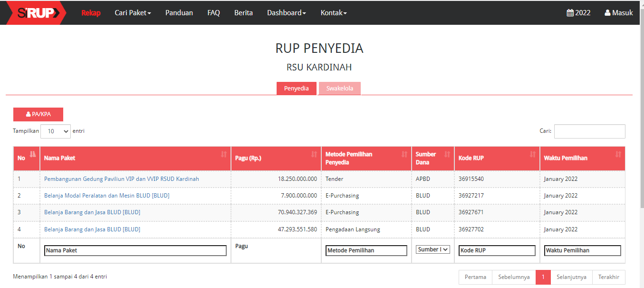Open Belanja Modal Peralatan dan Mesin link
The image size is (644, 288).
[107, 196]
